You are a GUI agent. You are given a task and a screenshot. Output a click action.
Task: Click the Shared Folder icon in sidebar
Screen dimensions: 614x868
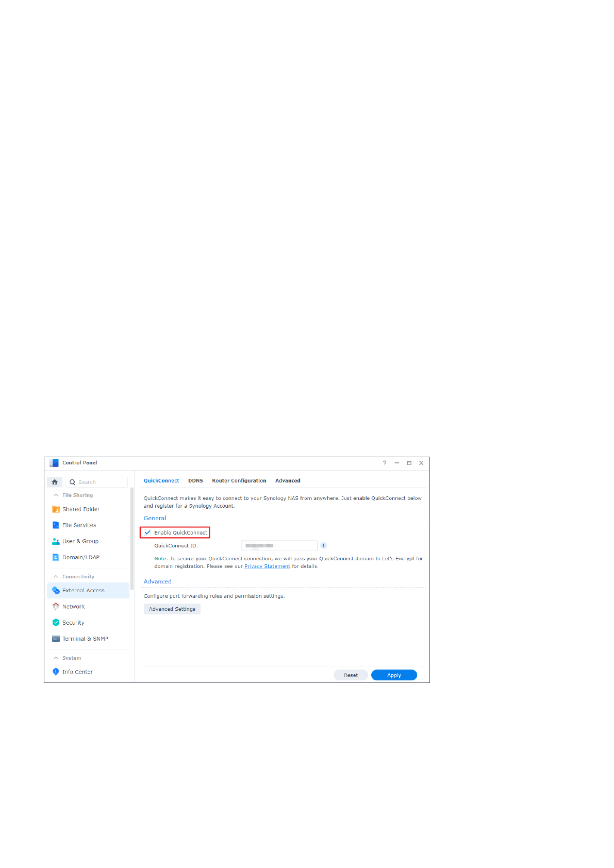(56, 509)
